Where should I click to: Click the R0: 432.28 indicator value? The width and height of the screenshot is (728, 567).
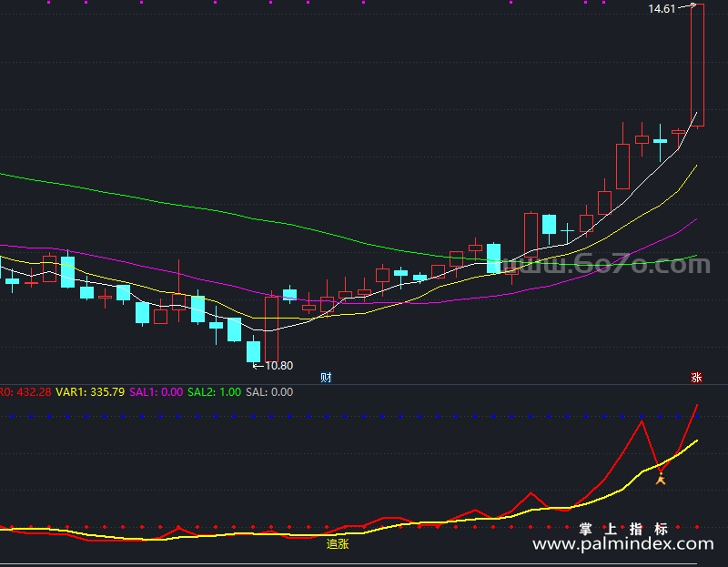coord(25,392)
